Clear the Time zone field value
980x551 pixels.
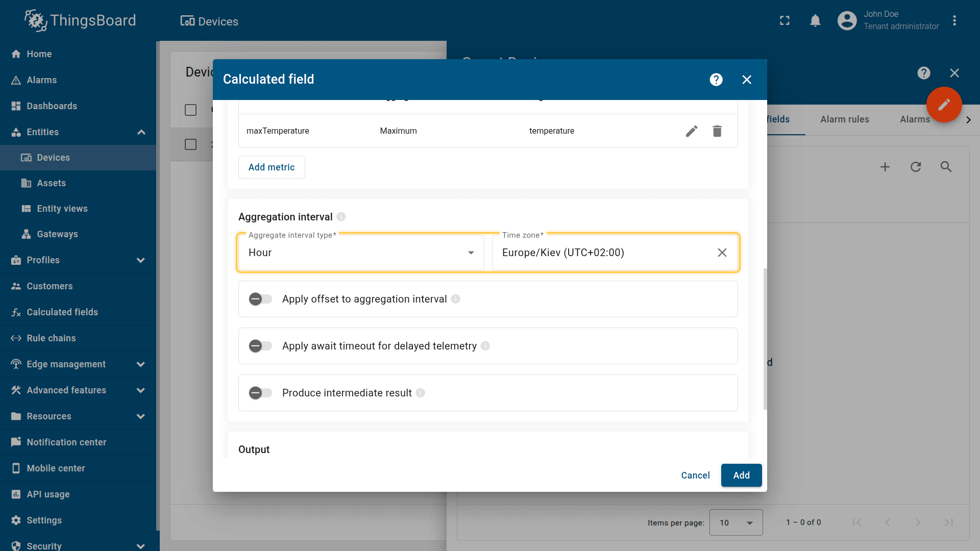pos(722,253)
